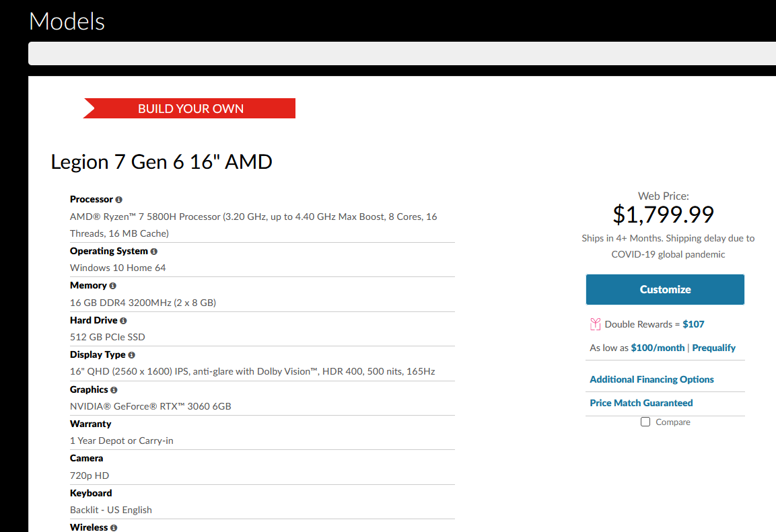The height and width of the screenshot is (532, 776).
Task: Select the Legion 7 Gen 6 16" AMD title
Action: click(x=162, y=162)
